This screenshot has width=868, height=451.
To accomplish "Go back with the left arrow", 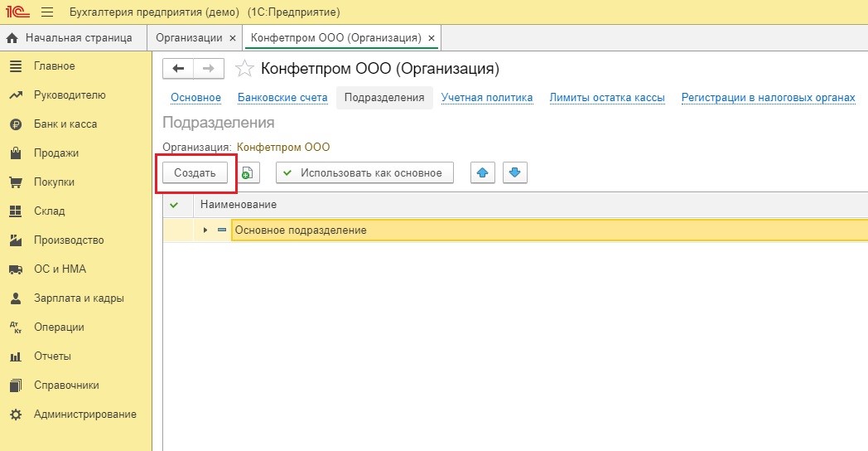I will (178, 69).
